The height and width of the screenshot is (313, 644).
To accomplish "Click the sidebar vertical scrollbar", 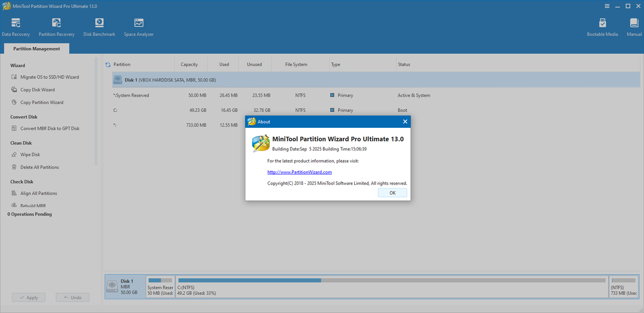I will tap(96, 111).
